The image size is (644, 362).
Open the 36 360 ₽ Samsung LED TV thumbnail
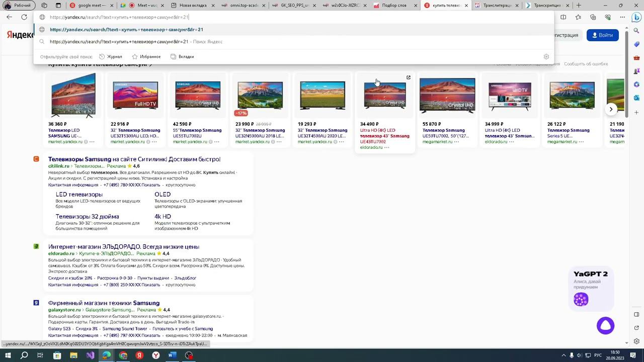pos(73,96)
